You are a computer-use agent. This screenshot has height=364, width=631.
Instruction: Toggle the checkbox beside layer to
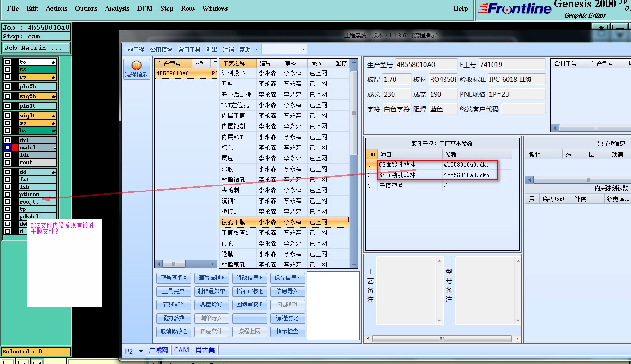tap(7, 62)
